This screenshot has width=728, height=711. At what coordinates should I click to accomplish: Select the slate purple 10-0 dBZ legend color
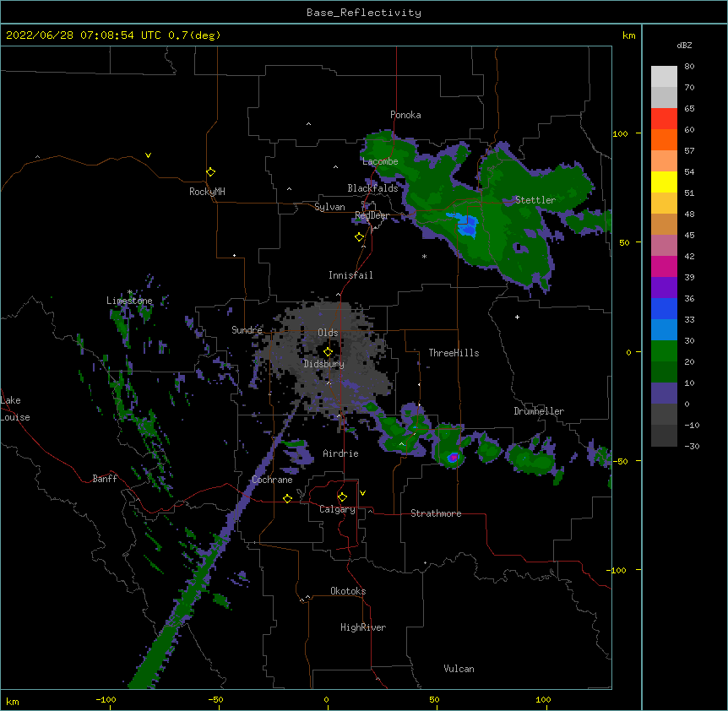(x=664, y=393)
